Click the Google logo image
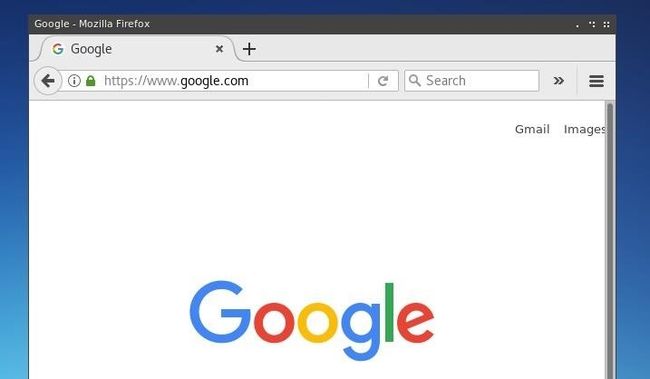 click(x=312, y=320)
